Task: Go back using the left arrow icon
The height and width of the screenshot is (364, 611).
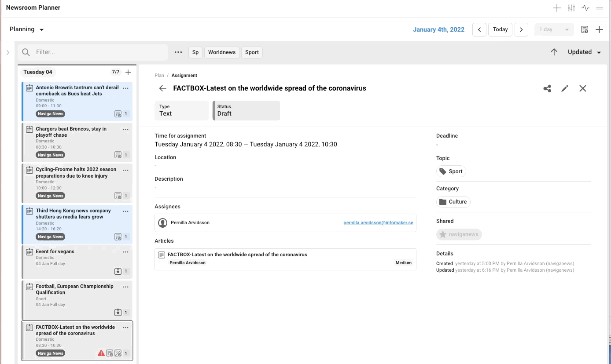Action: point(162,88)
